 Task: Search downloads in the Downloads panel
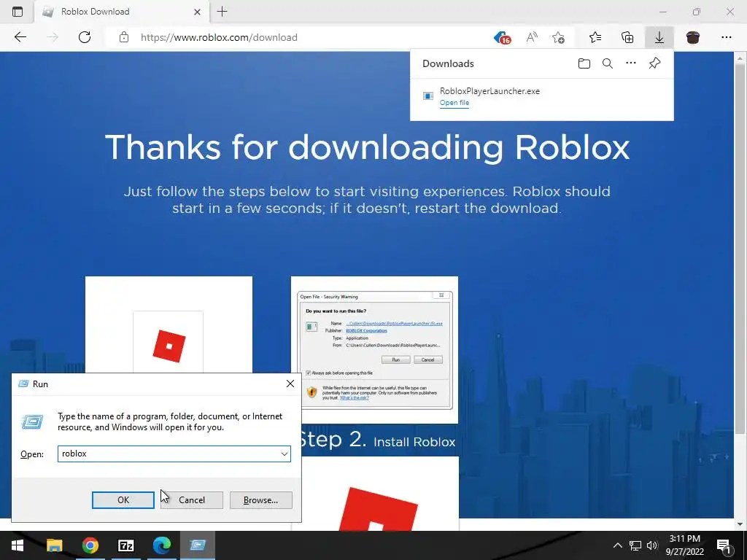pos(608,63)
